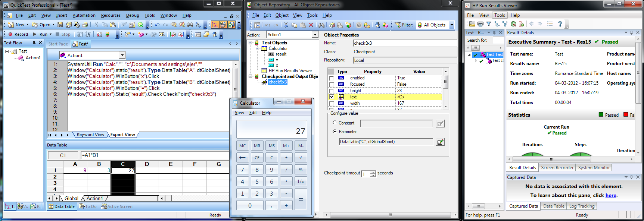Click the binoculars Find icon in QuickTest
644x221 pixels.
(x=190, y=25)
